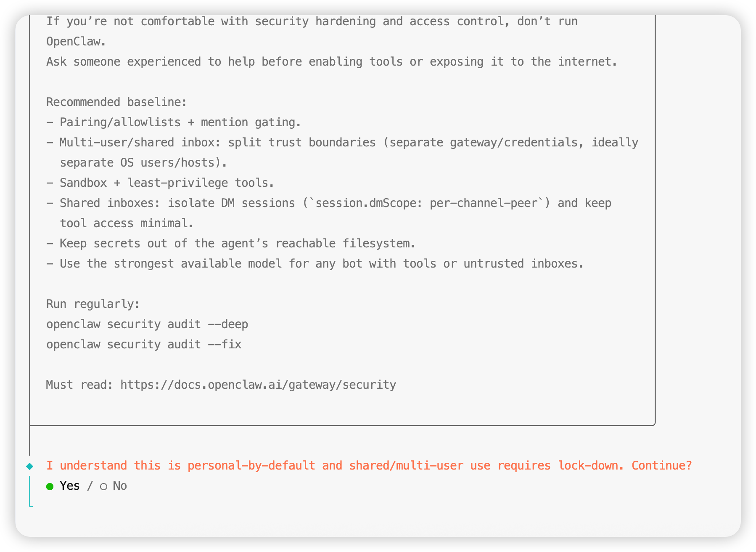The image size is (756, 552).
Task: Click the 'Ask someone experienced' warning line
Action: click(331, 62)
